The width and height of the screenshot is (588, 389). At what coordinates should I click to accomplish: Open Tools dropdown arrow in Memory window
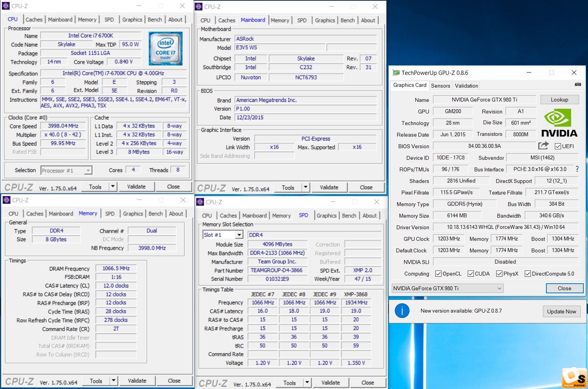[x=114, y=381]
